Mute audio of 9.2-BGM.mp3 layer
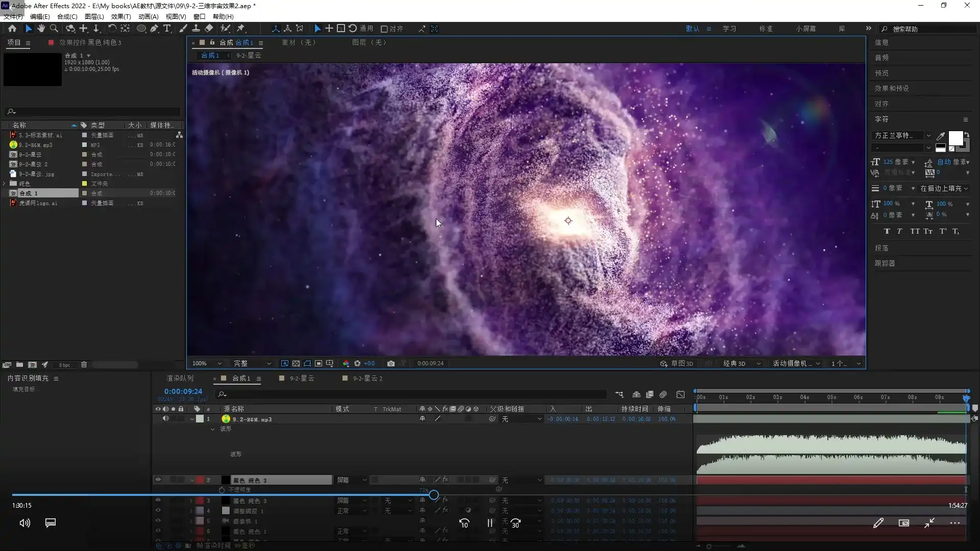The width and height of the screenshot is (980, 551). point(165,418)
